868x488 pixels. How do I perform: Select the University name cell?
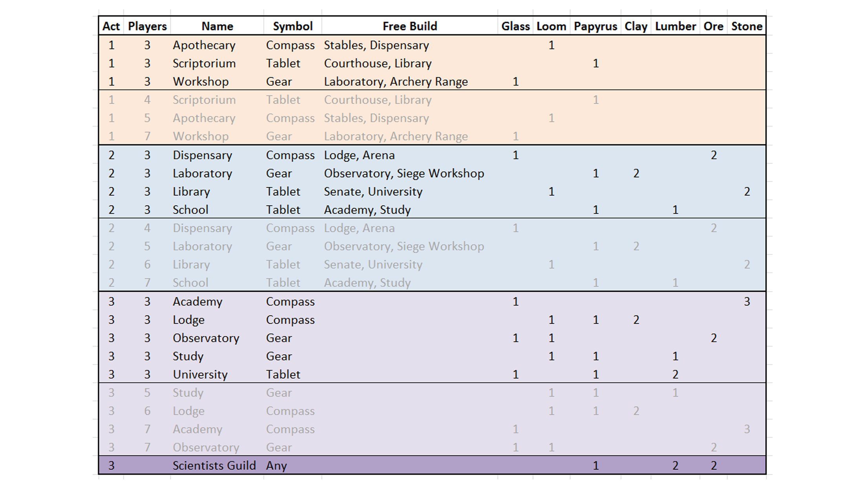(x=200, y=375)
